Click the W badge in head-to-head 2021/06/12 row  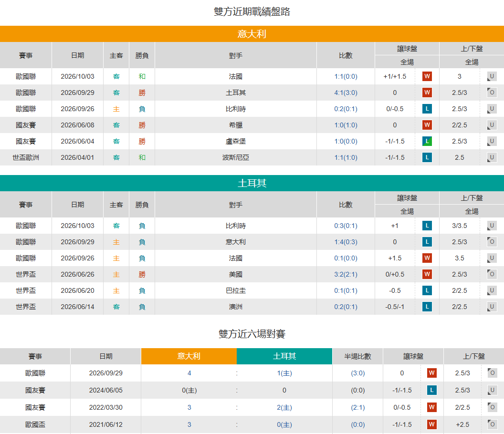tap(431, 424)
